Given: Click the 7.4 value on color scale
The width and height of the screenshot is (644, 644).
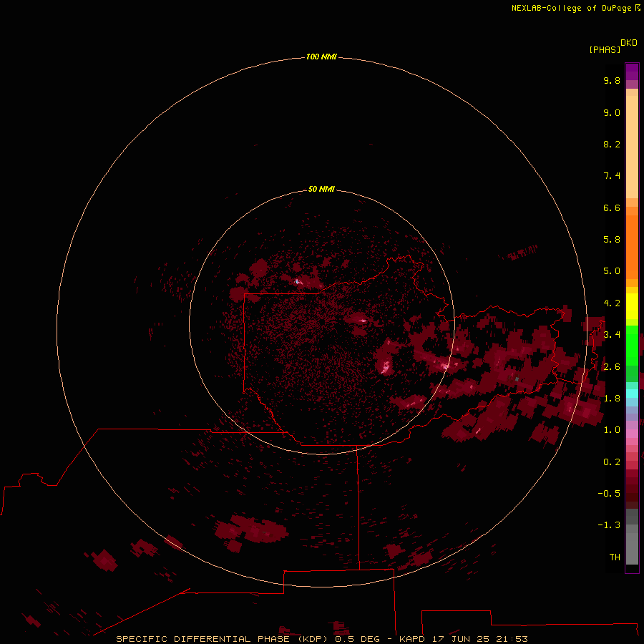Looking at the screenshot, I should coord(612,176).
